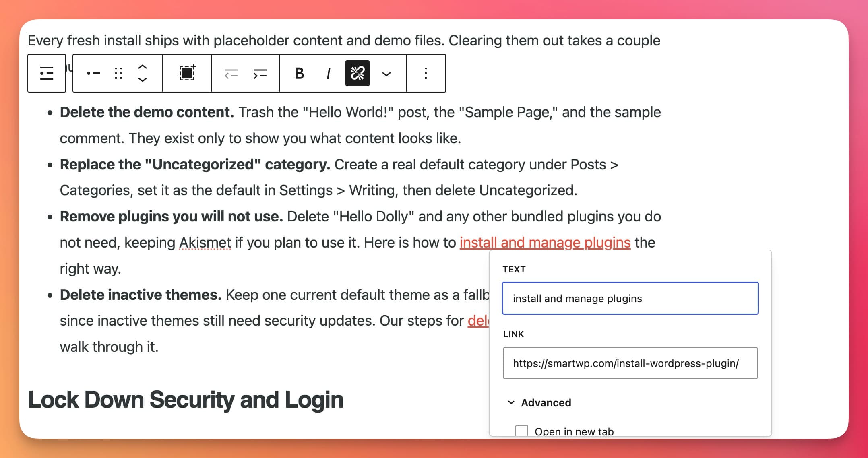868x458 pixels.
Task: Move list item up with arrow
Action: click(143, 67)
